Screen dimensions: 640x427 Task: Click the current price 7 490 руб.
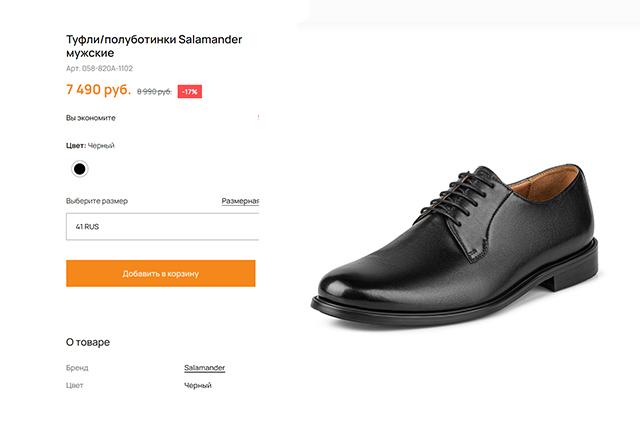click(x=98, y=90)
